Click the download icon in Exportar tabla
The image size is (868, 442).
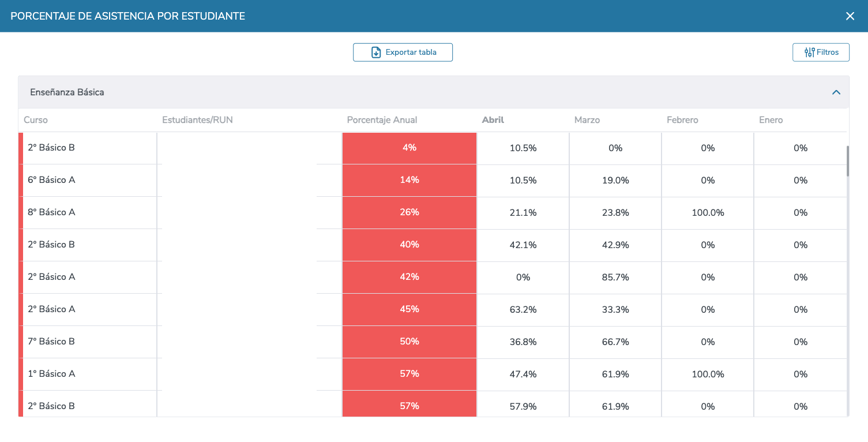click(x=376, y=53)
